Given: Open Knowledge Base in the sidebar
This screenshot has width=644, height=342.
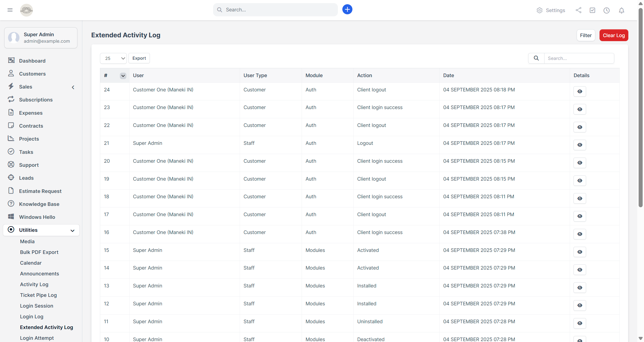Looking at the screenshot, I should tap(41, 204).
